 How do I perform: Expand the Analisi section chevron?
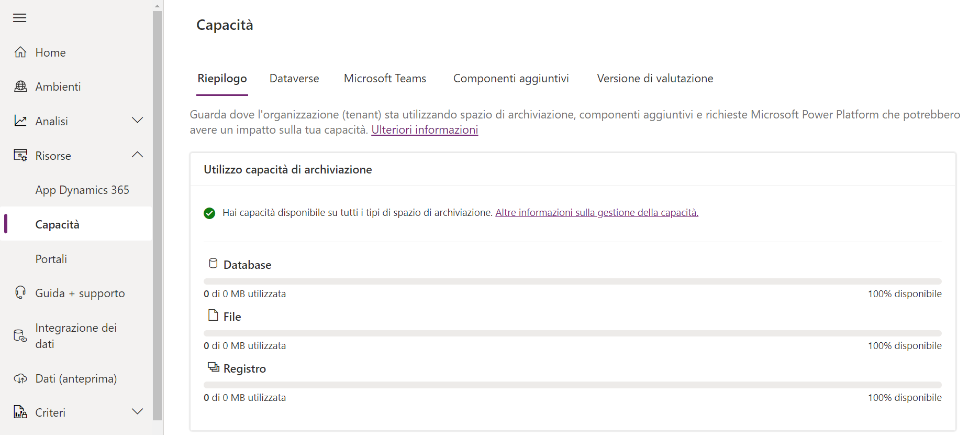[137, 121]
